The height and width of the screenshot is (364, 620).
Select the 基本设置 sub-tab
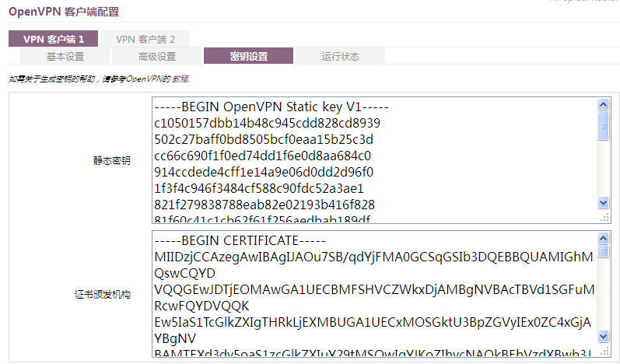(x=65, y=56)
